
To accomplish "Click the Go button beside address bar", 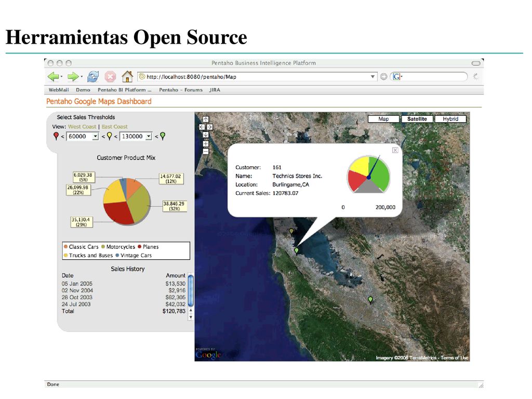I will 384,77.
